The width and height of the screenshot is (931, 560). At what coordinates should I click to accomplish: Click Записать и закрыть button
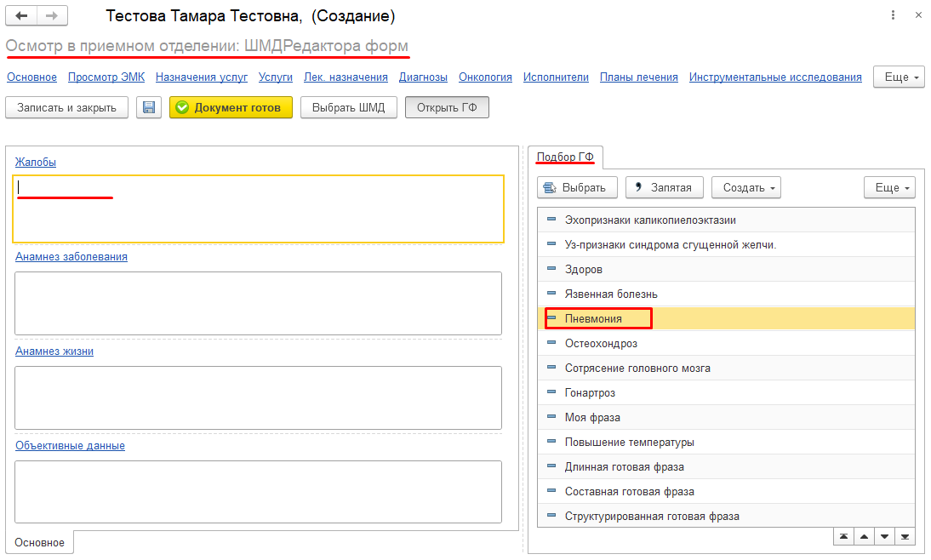(x=66, y=107)
